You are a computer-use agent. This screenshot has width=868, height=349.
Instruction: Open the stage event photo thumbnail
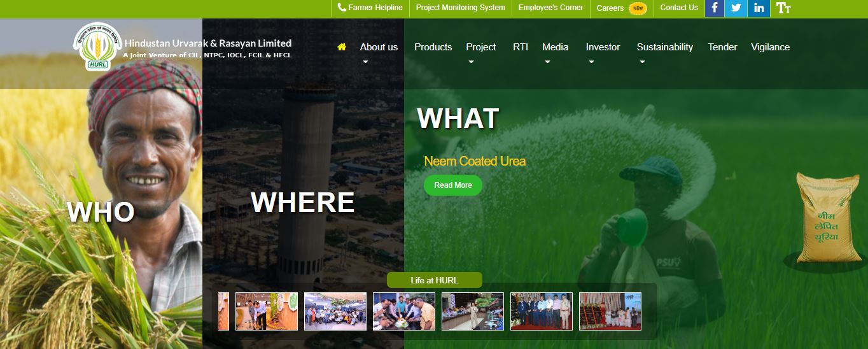[x=610, y=311]
